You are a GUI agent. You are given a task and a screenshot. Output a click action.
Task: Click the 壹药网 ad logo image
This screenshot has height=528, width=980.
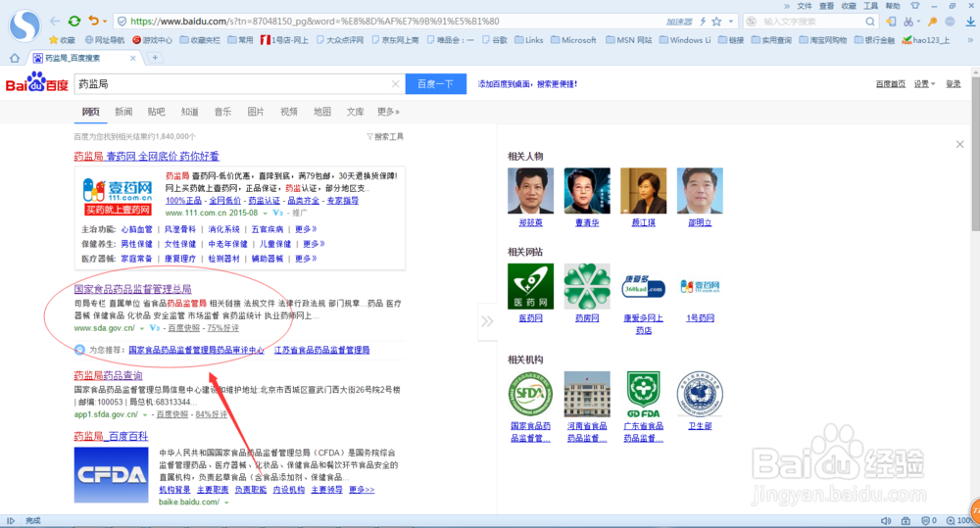pyautogui.click(x=118, y=198)
